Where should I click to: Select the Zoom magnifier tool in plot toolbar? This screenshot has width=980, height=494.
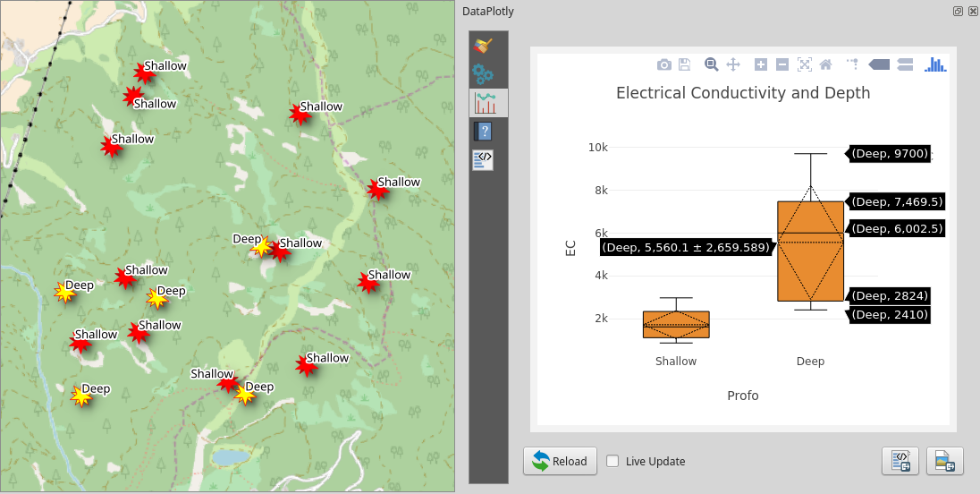(x=712, y=64)
